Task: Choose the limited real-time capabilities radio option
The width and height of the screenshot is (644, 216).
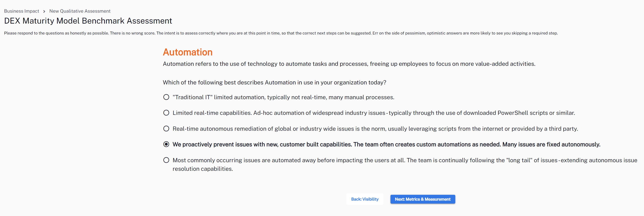Action: (166, 113)
